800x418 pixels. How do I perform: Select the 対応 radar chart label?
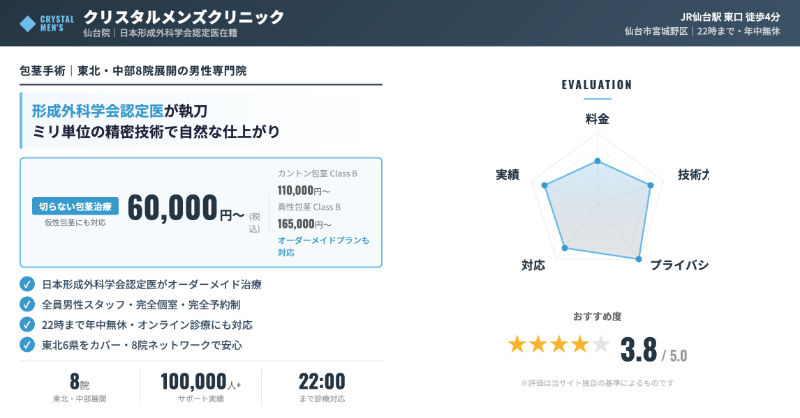point(533,266)
